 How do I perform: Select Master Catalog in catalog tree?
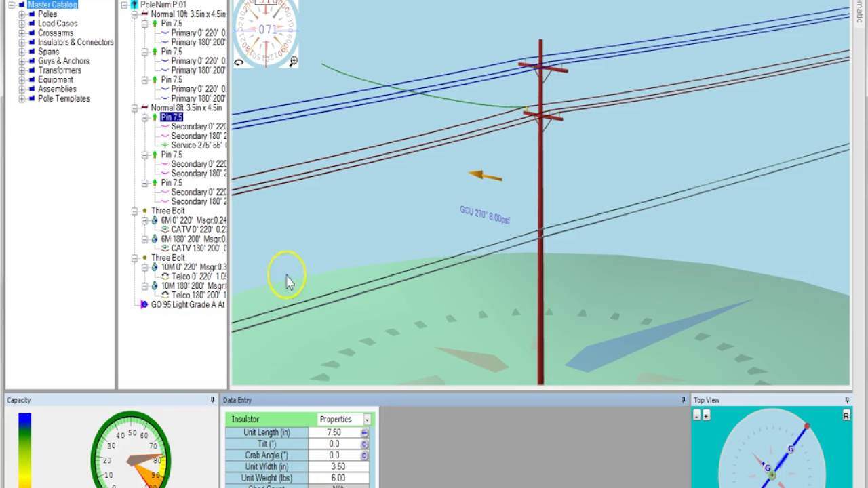click(x=52, y=5)
